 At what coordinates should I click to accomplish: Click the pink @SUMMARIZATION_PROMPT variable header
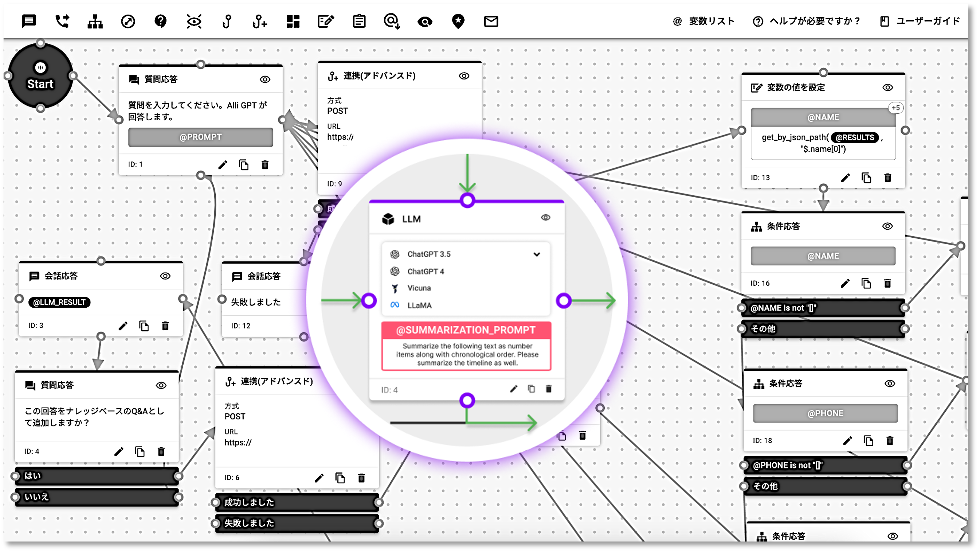(x=466, y=330)
